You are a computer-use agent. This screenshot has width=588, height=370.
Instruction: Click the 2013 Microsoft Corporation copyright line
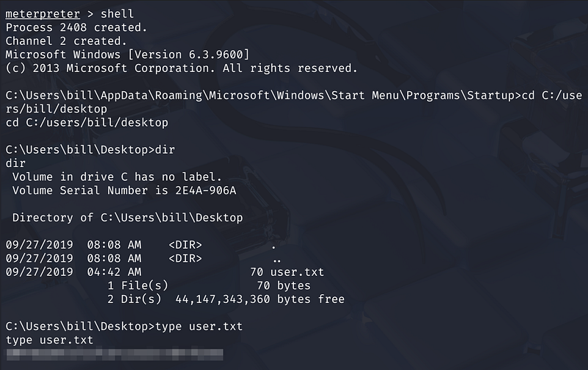(x=181, y=68)
